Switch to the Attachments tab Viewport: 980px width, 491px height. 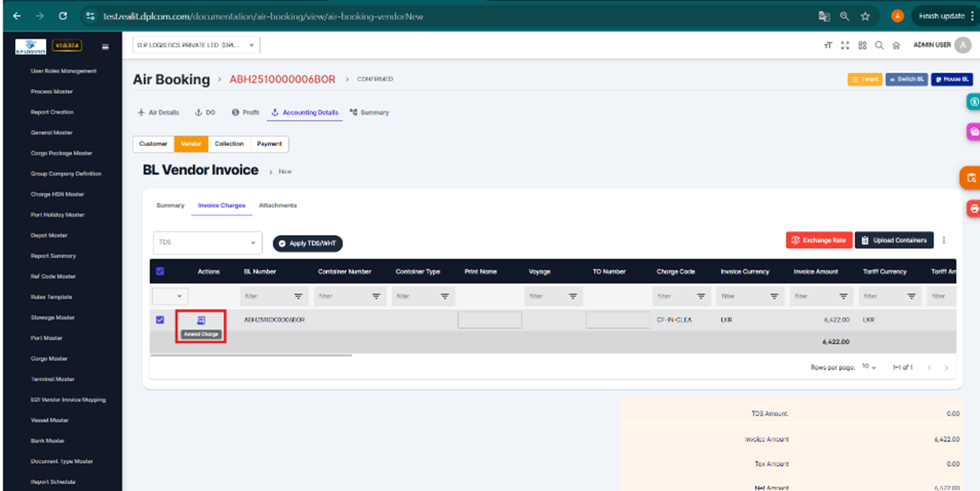(278, 206)
